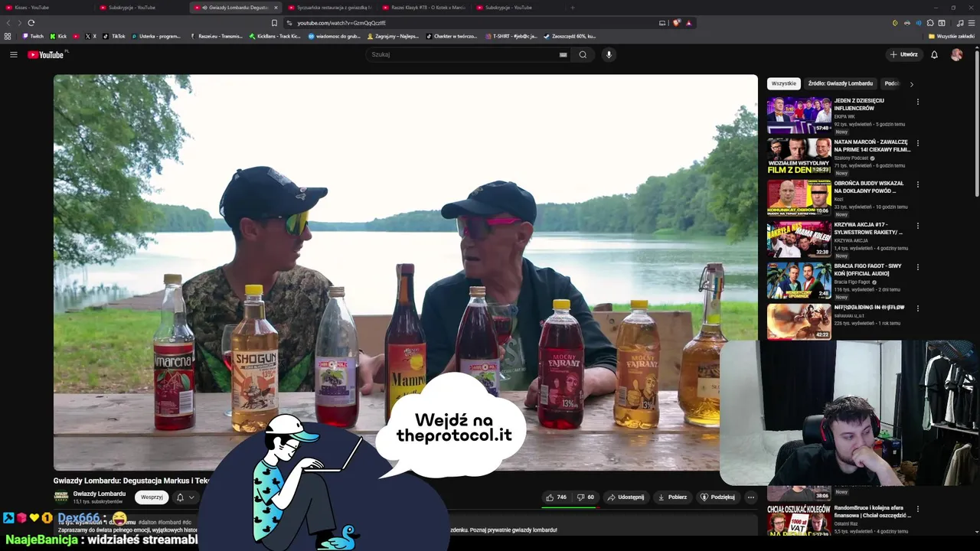Open JEDEN Z DZIESIĘCIU INFLUENCERÓW thumbnail
The width and height of the screenshot is (980, 551).
[799, 116]
